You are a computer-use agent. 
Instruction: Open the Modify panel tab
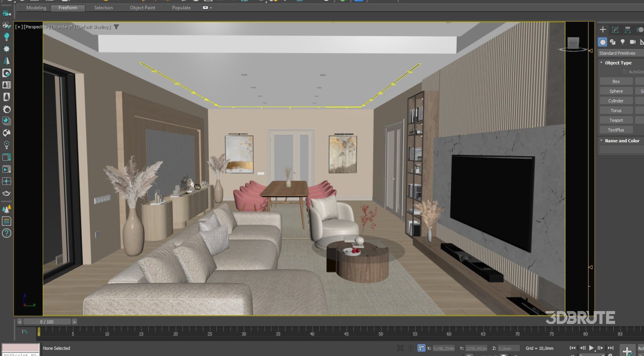coord(615,29)
